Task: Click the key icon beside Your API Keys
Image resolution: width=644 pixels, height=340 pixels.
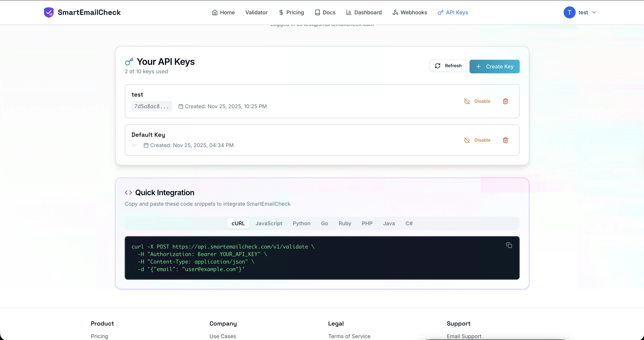Action: tap(129, 62)
